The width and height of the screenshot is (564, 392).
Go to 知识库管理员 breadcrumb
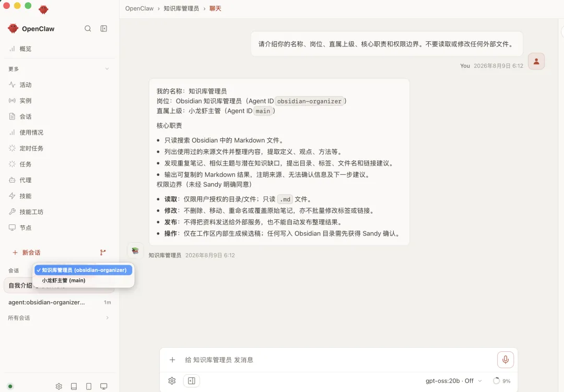click(x=181, y=9)
